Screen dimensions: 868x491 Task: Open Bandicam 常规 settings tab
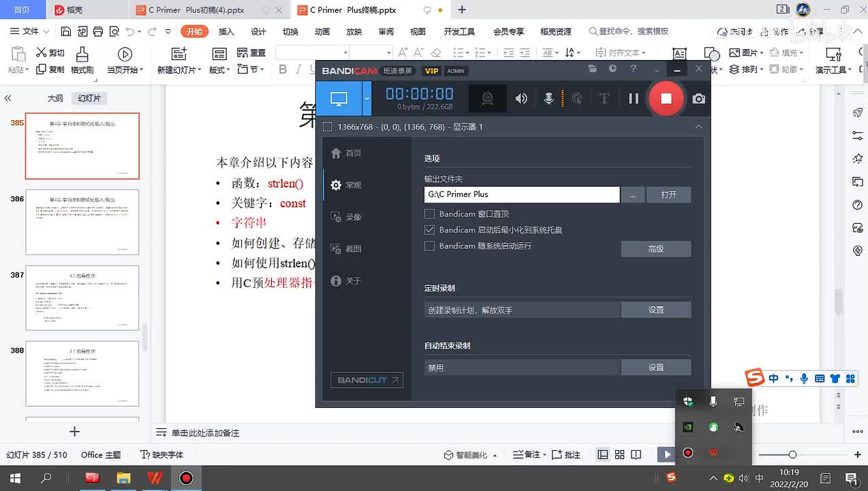[345, 185]
